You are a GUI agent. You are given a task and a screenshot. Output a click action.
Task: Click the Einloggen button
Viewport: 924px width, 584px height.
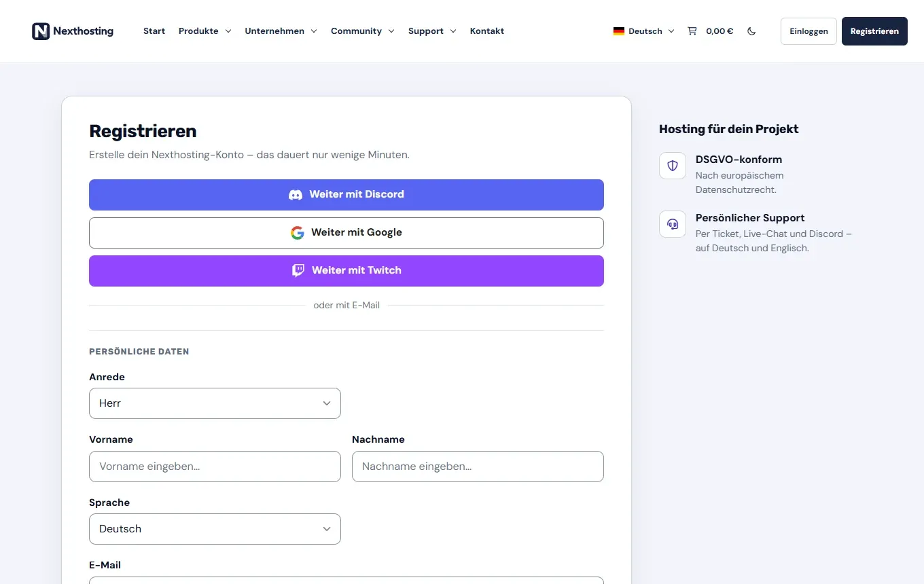tap(808, 31)
